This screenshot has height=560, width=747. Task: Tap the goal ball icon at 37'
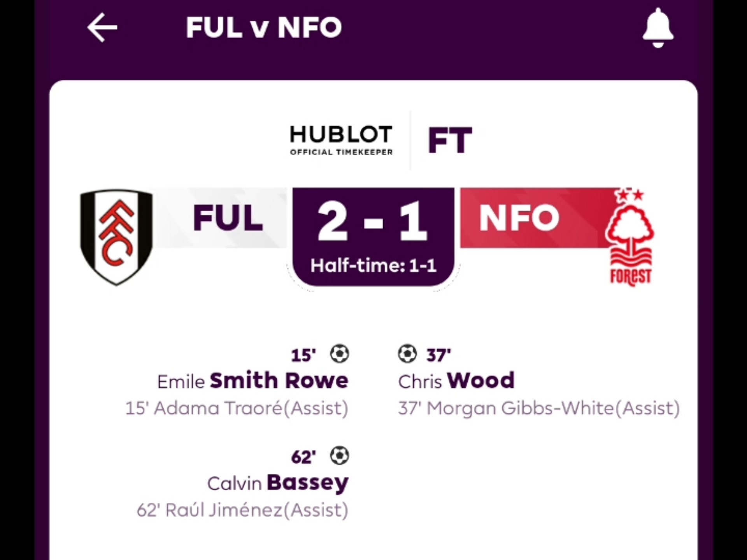tap(407, 354)
